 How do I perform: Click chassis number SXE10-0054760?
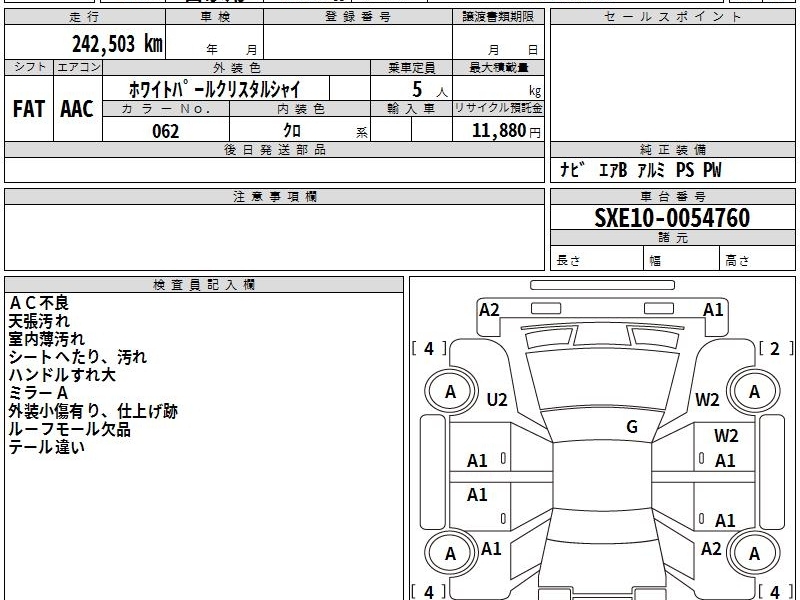(672, 218)
